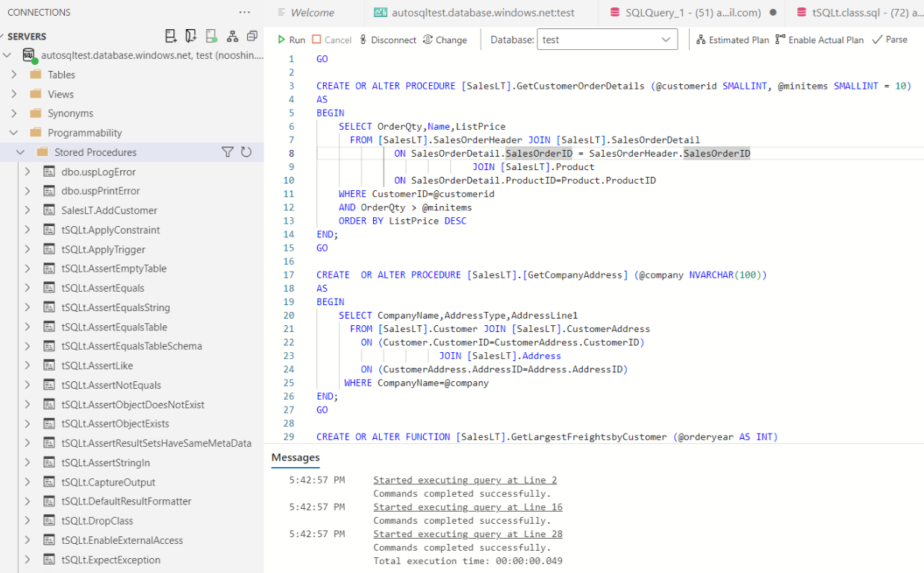This screenshot has height=573, width=924.
Task: Open link 'Started executing query at Line 16'
Action: (x=468, y=507)
